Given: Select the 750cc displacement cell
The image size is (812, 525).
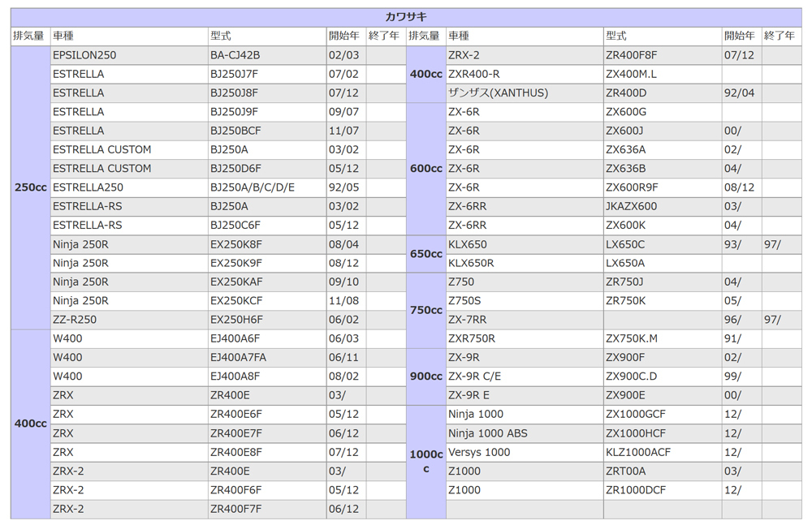Looking at the screenshot, I should tap(425, 310).
